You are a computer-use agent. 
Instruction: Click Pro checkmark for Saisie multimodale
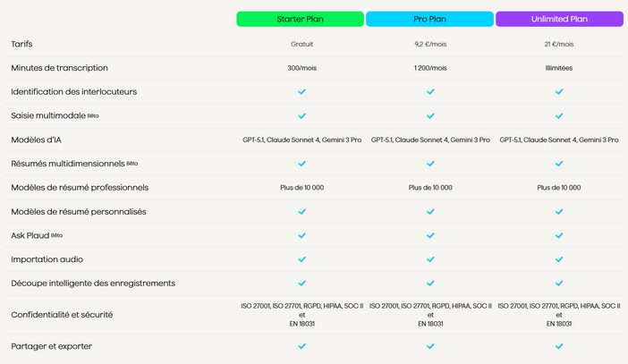point(430,115)
